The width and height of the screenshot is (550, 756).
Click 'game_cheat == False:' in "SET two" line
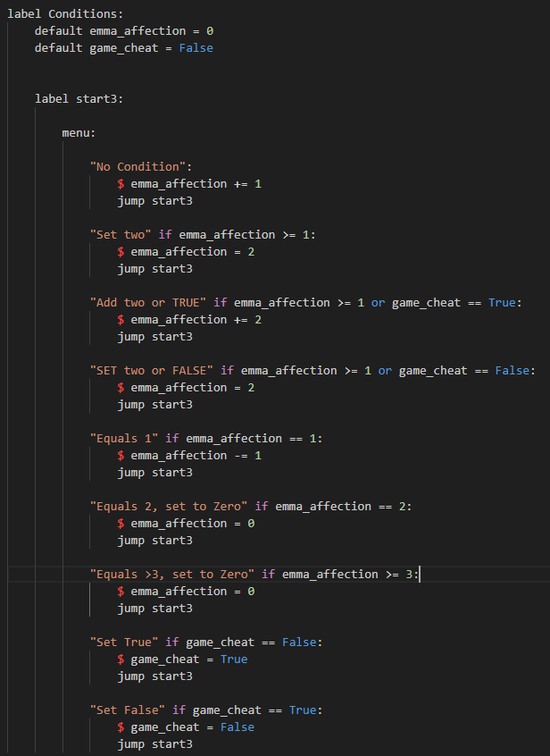467,371
